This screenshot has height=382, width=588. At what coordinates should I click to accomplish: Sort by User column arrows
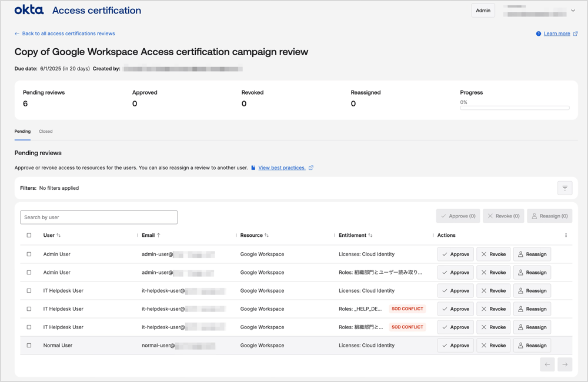(58, 235)
